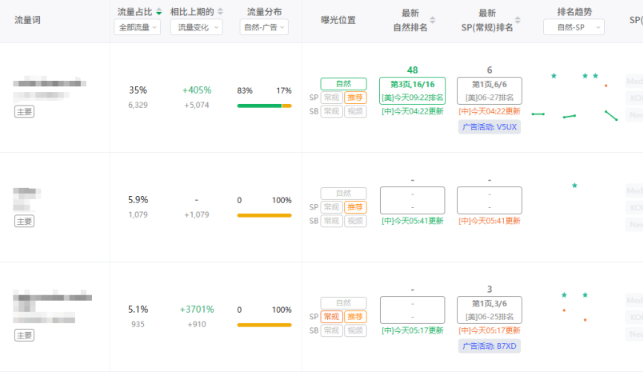
Task: Click the 自然 tag in 5.9% row
Action: coord(343,193)
